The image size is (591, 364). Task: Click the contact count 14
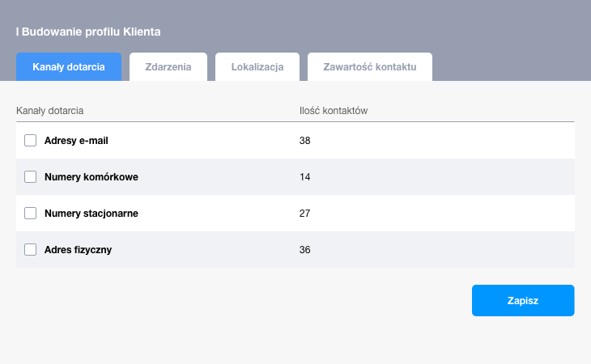305,177
